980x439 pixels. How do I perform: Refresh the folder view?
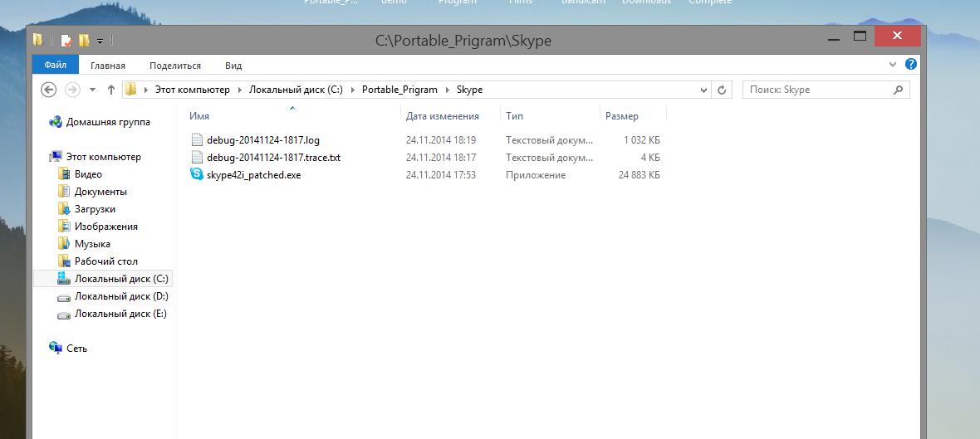(721, 90)
